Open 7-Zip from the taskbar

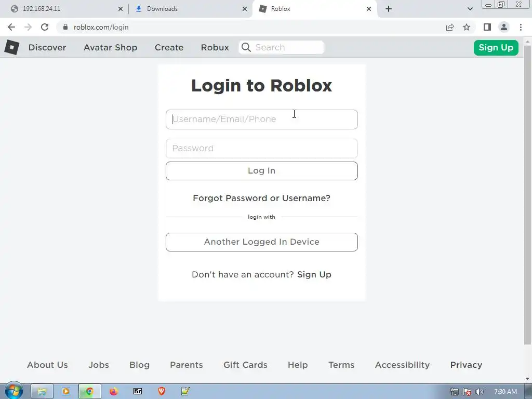point(138,392)
